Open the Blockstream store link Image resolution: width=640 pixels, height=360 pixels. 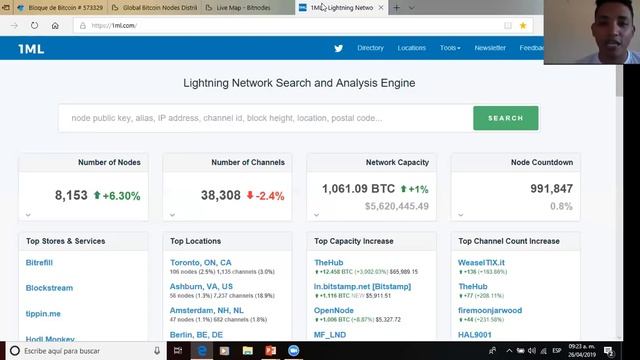coord(49,288)
